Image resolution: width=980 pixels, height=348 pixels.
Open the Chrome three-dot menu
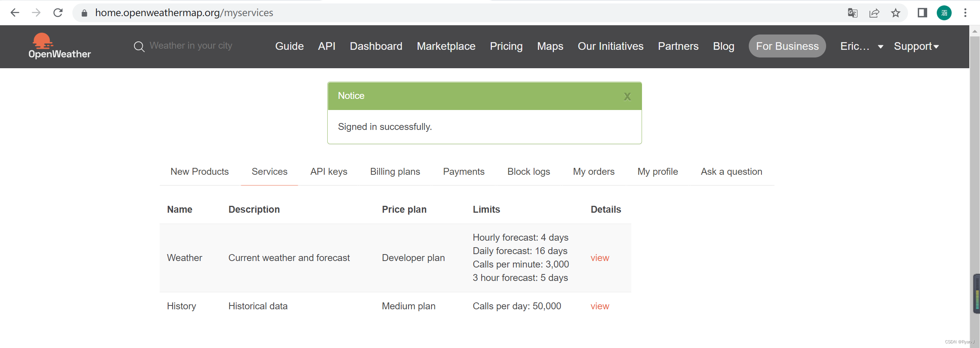coord(965,13)
